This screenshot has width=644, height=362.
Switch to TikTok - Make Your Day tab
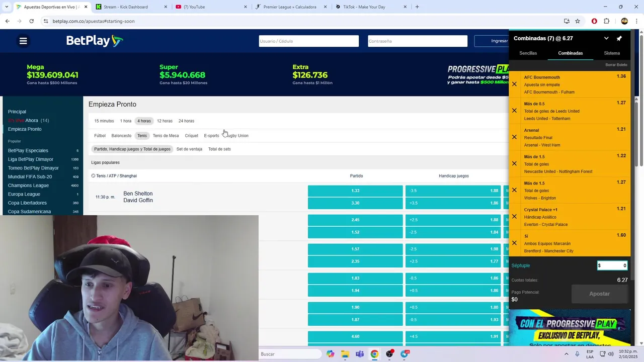(370, 7)
